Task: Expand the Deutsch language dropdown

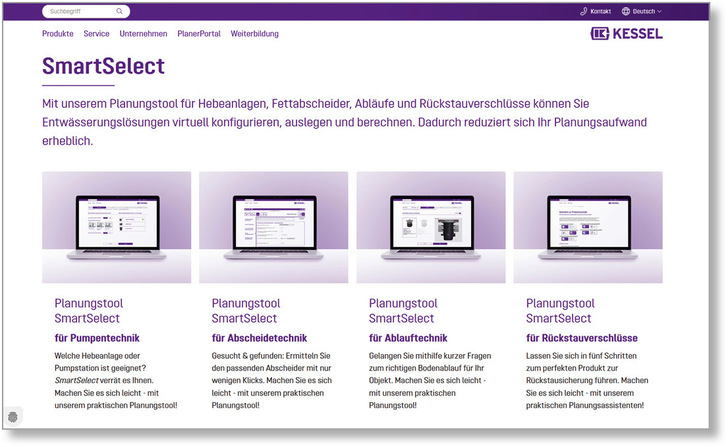Action: click(x=647, y=12)
